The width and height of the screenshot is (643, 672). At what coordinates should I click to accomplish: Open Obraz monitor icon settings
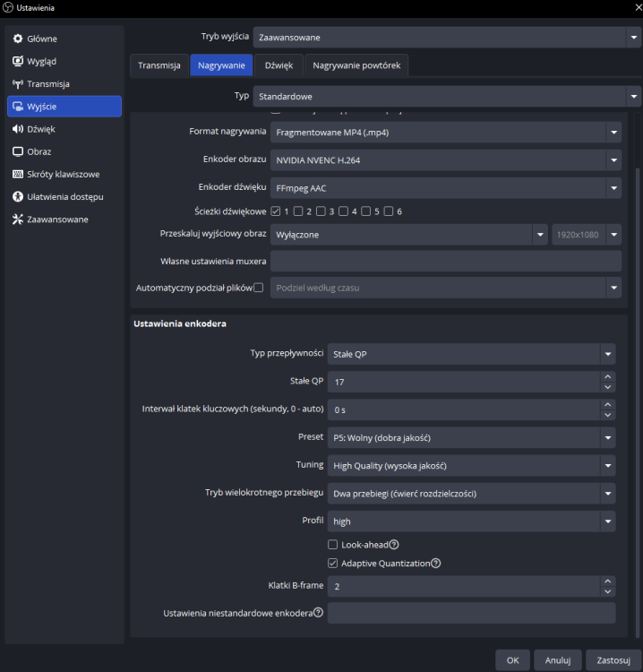click(x=18, y=151)
